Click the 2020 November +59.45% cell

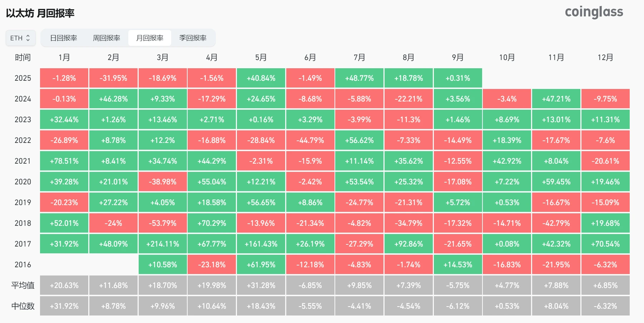(556, 182)
